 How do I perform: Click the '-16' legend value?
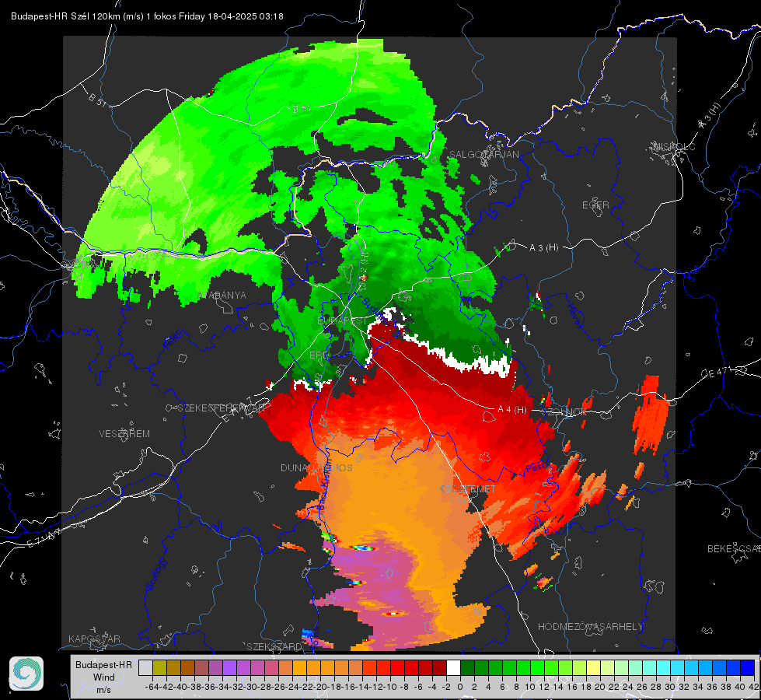(348, 687)
